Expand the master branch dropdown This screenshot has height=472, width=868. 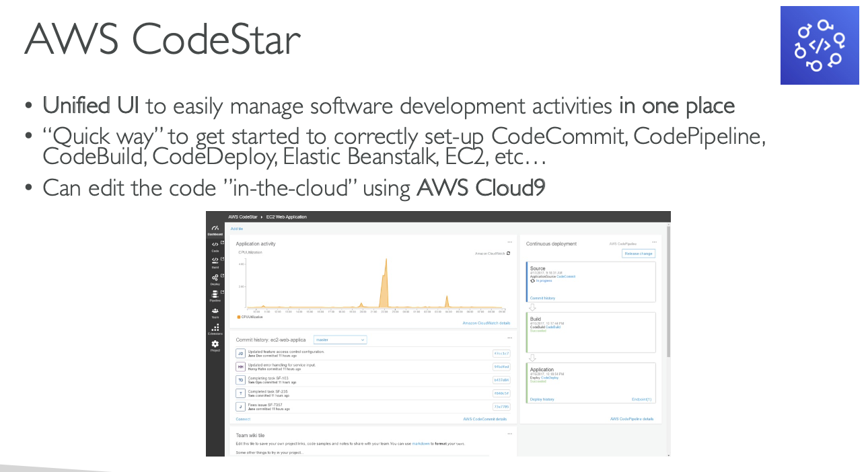pyautogui.click(x=340, y=340)
